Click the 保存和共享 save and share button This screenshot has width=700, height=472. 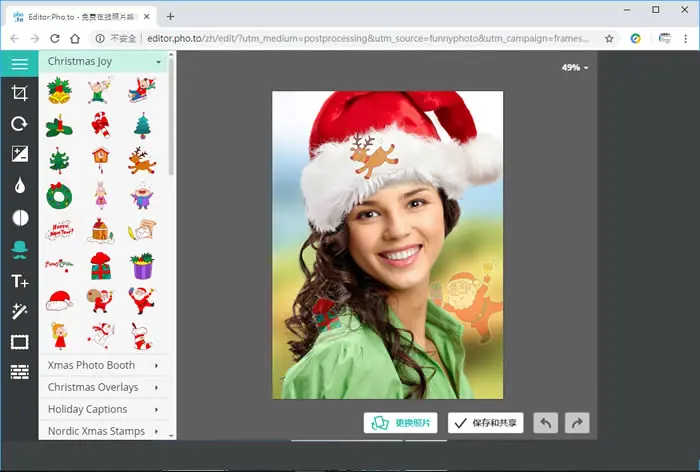[485, 423]
